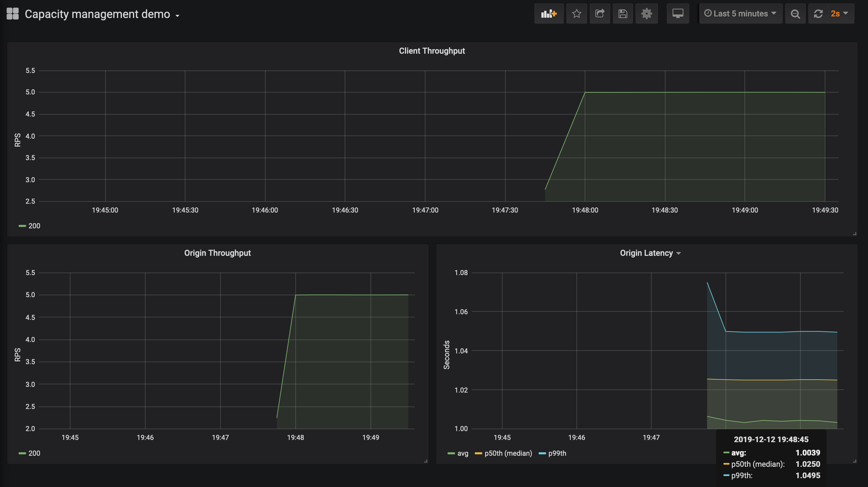Click the Seconds y-axis label of Origin Latency
This screenshot has height=487, width=868.
pos(446,355)
